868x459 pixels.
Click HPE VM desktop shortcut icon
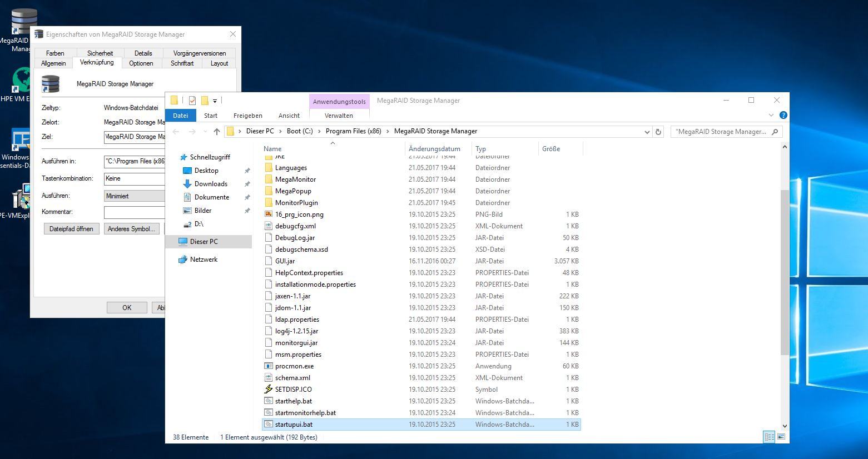(x=21, y=81)
